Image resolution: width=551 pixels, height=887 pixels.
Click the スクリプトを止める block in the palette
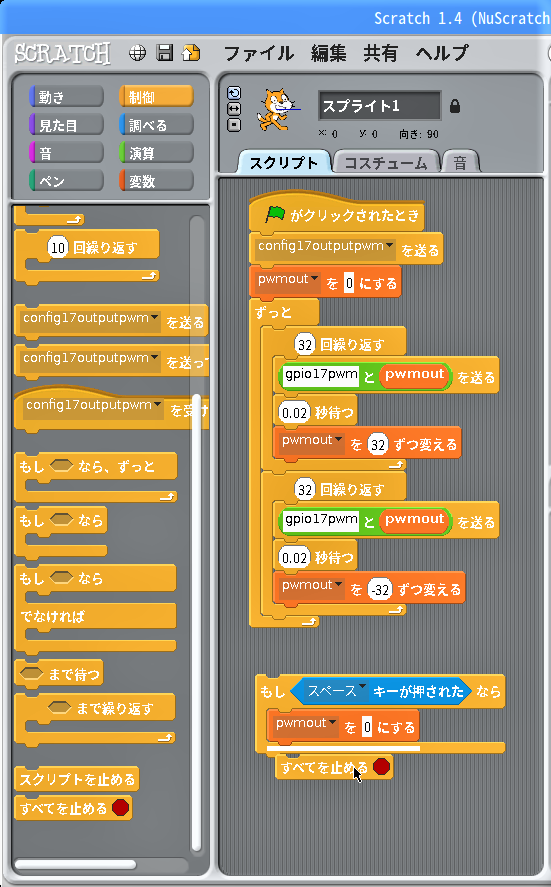(76, 780)
